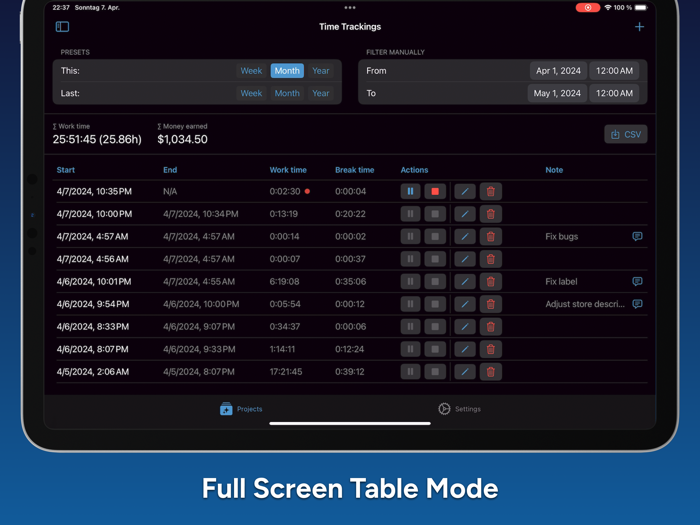Viewport: 700px width, 525px height.
Task: Delete the 4/5/2024 2:06 AM entry
Action: [491, 372]
